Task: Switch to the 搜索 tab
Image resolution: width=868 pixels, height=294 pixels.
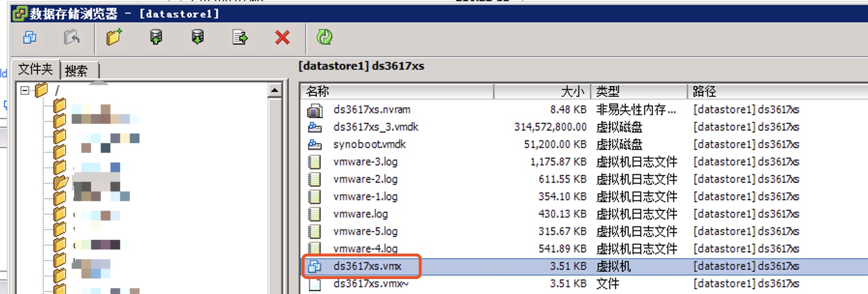Action: (x=77, y=71)
